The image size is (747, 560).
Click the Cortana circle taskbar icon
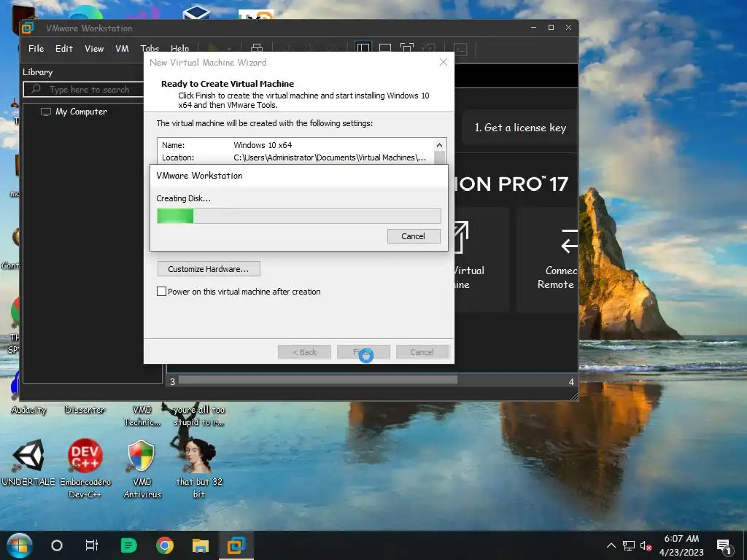point(57,545)
